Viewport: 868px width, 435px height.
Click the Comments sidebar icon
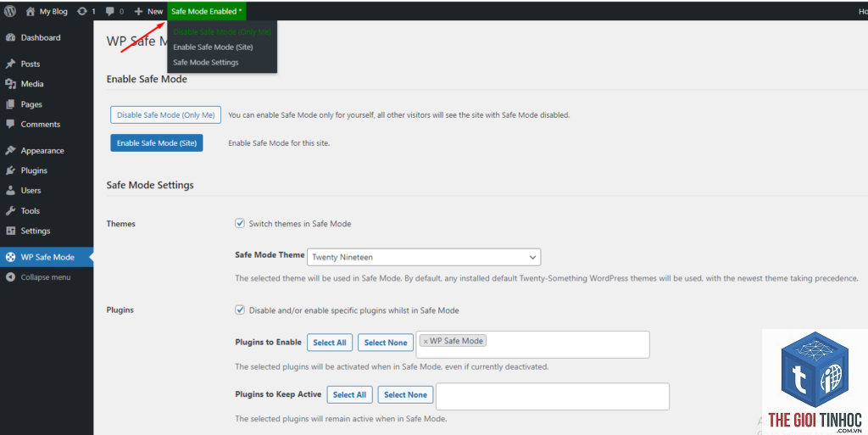(10, 124)
